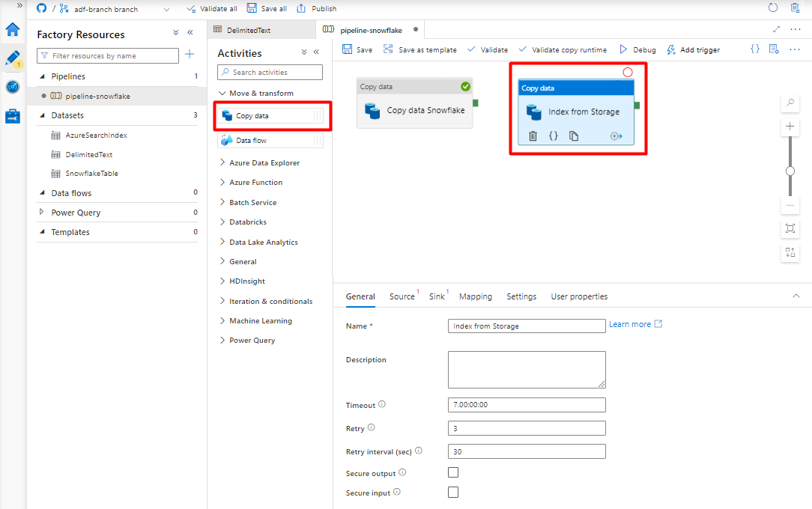Image resolution: width=812 pixels, height=509 pixels.
Task: Delete the Index from Storage activity
Action: (x=533, y=136)
